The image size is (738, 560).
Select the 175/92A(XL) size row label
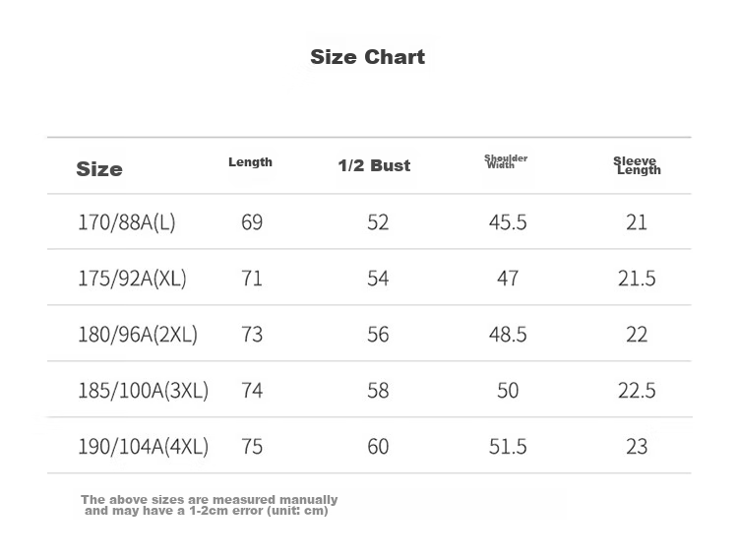pyautogui.click(x=132, y=279)
